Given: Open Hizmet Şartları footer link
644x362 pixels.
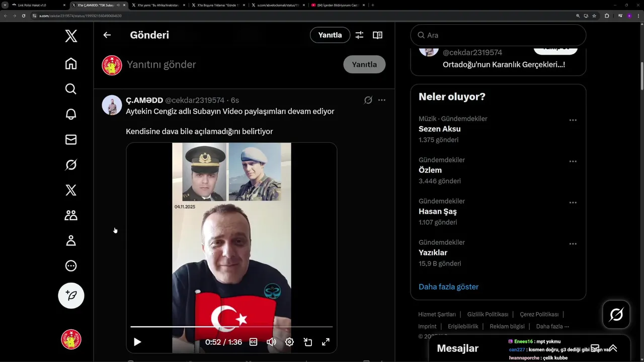Looking at the screenshot, I should tap(437, 314).
